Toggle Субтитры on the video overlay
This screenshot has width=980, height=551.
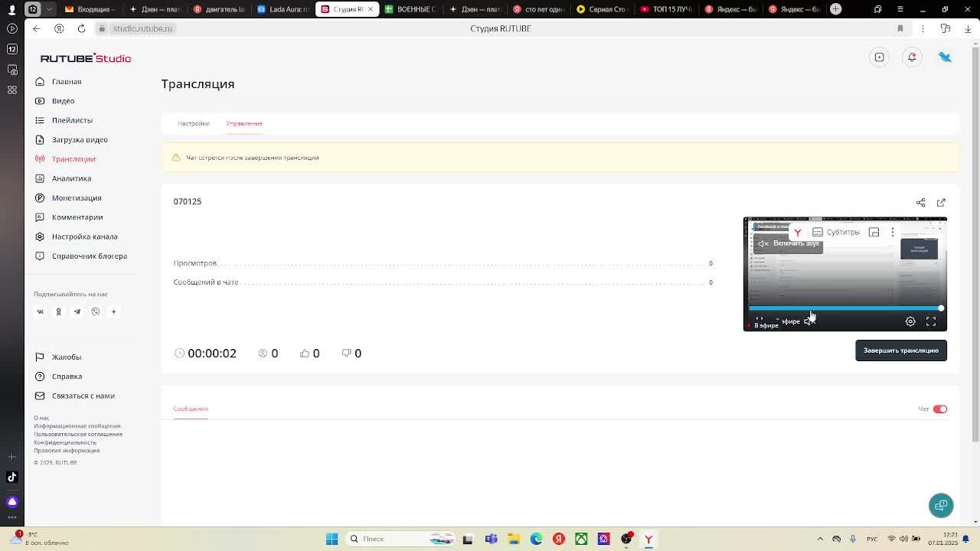(x=836, y=233)
